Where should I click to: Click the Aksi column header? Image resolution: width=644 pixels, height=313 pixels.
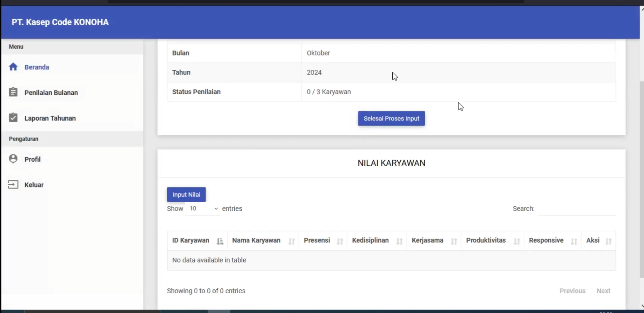point(599,240)
